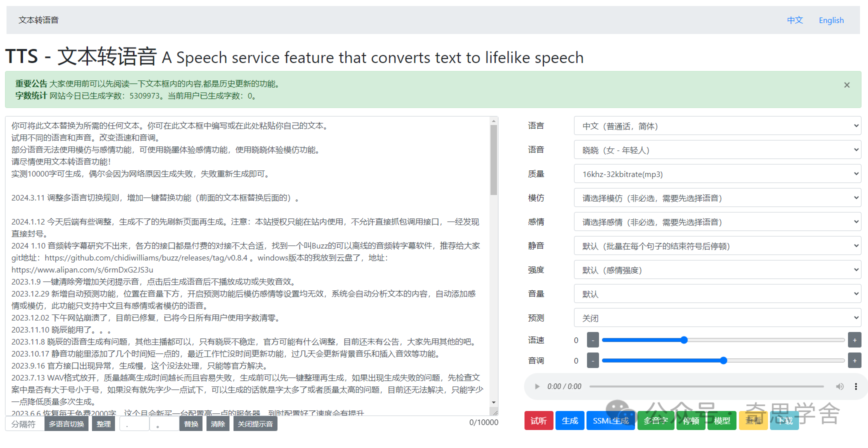Mute the audio player volume icon
This screenshot has width=868, height=448.
coord(840,386)
